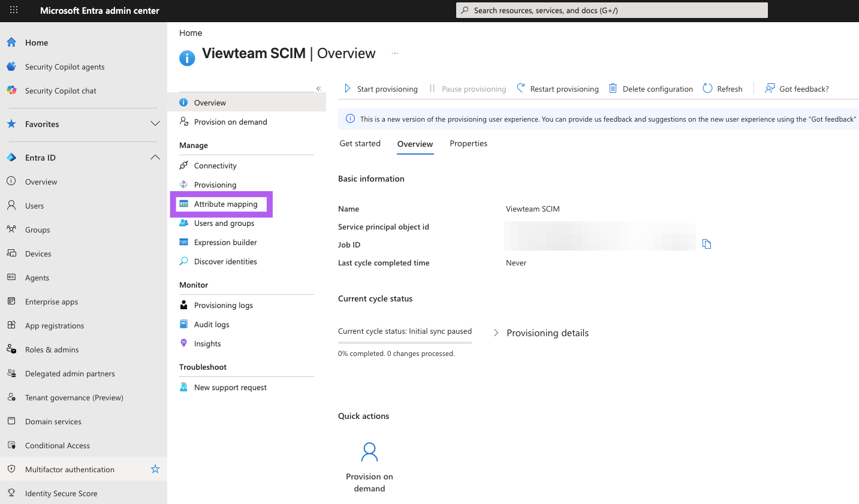Viewport: 859px width, 504px height.
Task: Open the app launcher grid icon
Action: 14,10
